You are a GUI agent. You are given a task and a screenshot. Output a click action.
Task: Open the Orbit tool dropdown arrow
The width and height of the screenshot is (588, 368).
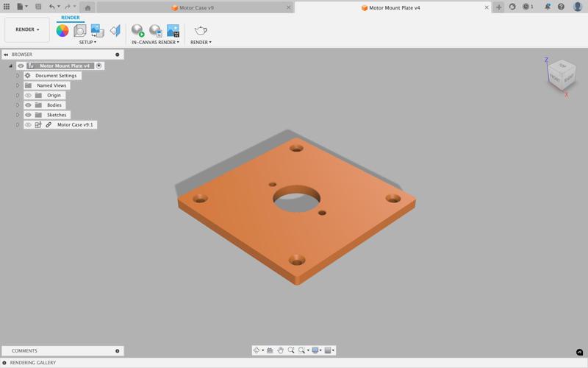[x=262, y=350]
